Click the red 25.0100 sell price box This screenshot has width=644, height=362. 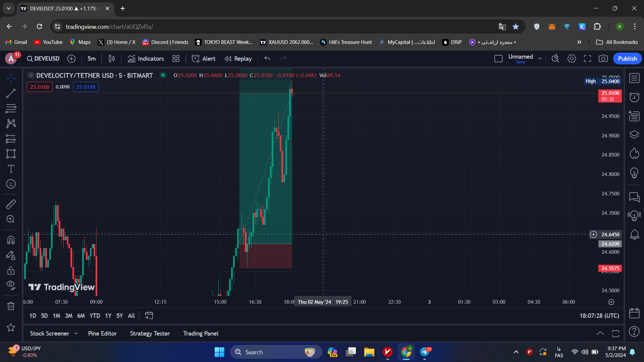click(x=40, y=87)
